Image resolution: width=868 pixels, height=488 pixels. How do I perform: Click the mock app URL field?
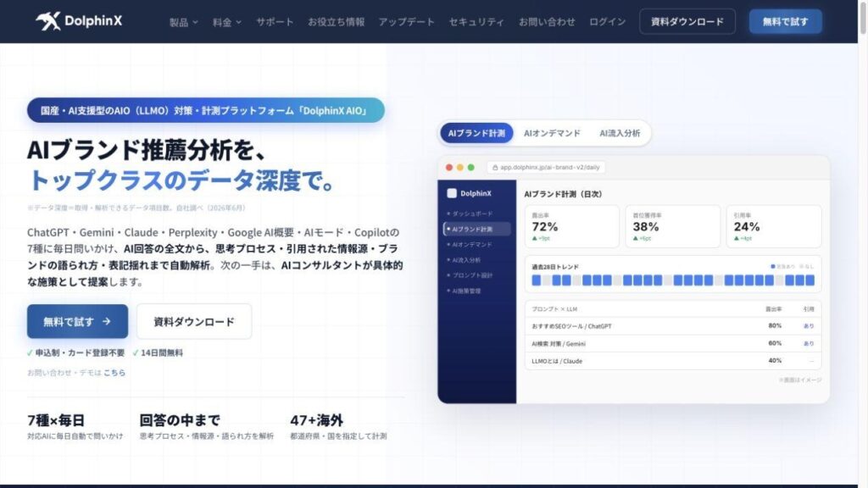click(x=546, y=167)
